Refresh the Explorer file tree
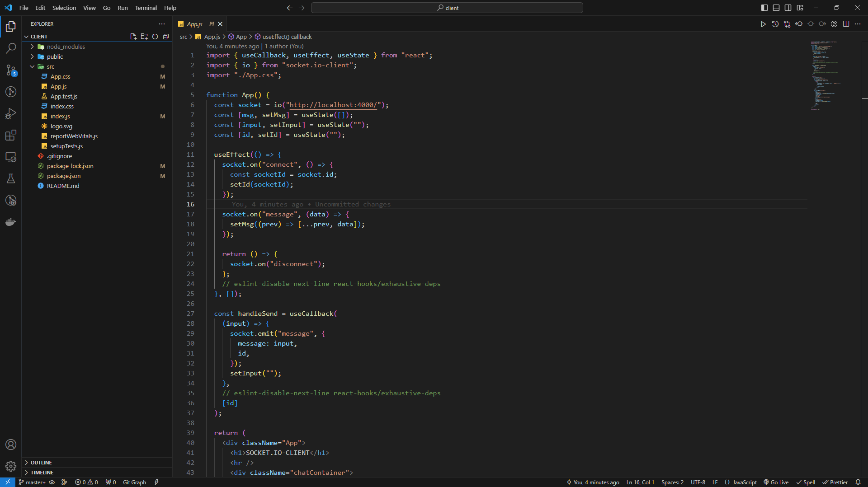The width and height of the screenshot is (868, 487). pyautogui.click(x=155, y=37)
